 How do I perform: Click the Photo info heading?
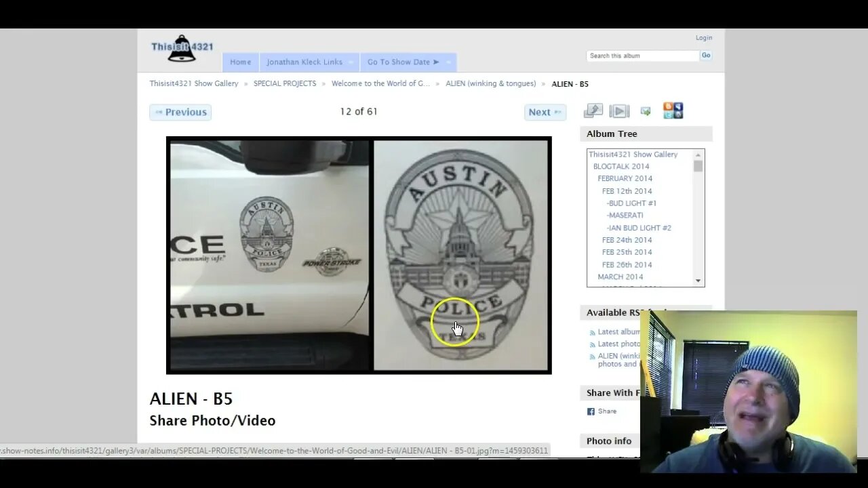click(x=609, y=441)
